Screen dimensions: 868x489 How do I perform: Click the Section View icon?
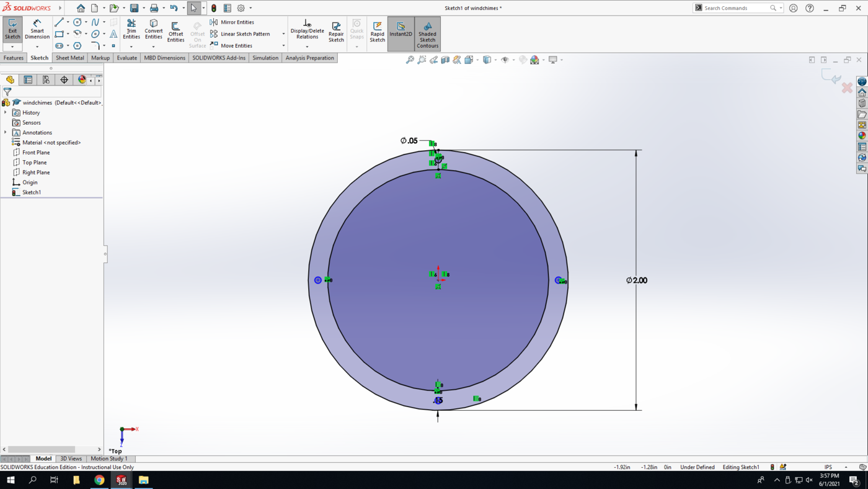click(445, 60)
